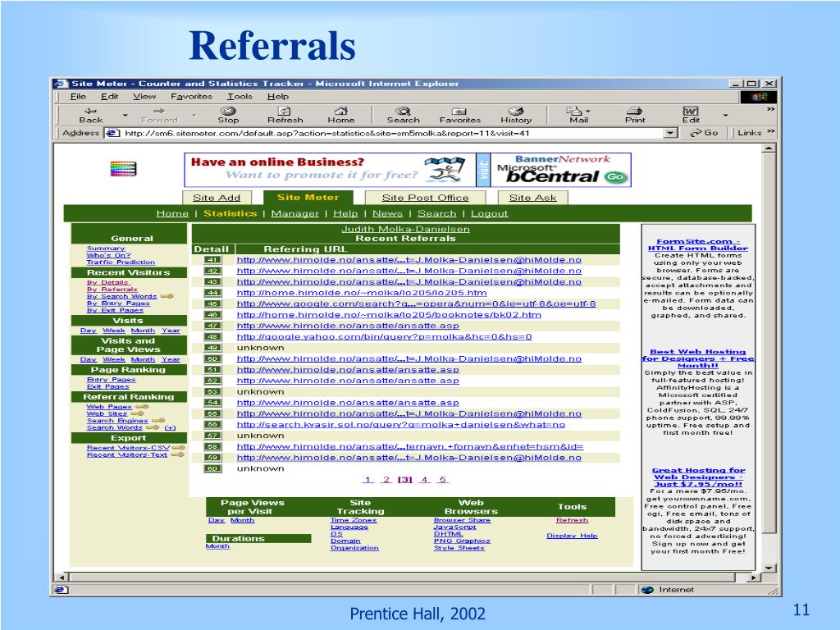This screenshot has height=630, width=840.
Task: Switch to the Site Post Office tab
Action: coord(426,198)
